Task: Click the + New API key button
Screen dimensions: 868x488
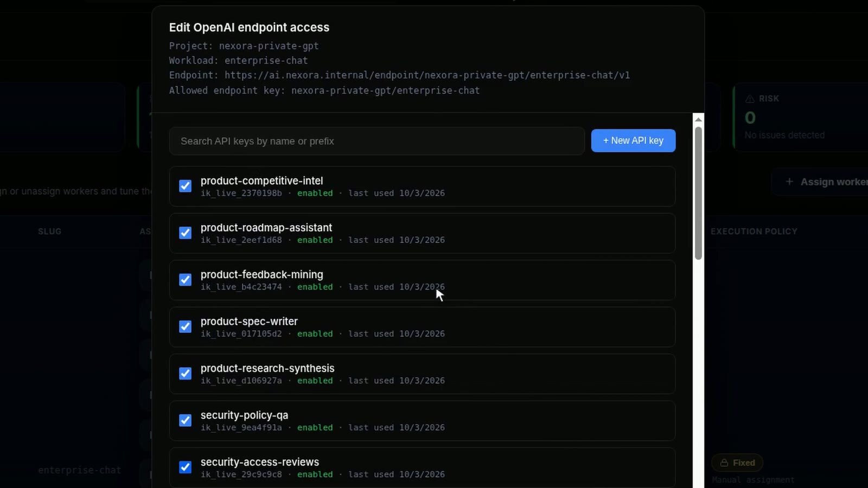Action: tap(633, 140)
